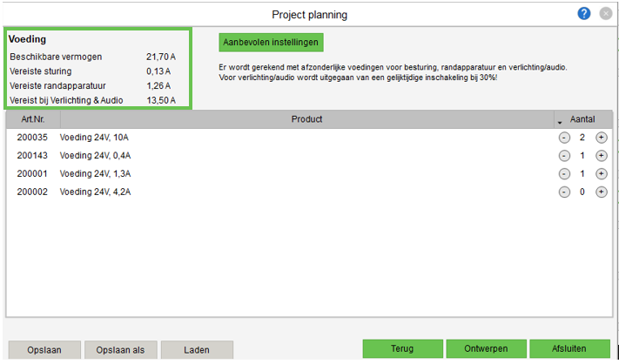This screenshot has width=619, height=364.
Task: Click the blue help question mark icon
Action: [584, 14]
